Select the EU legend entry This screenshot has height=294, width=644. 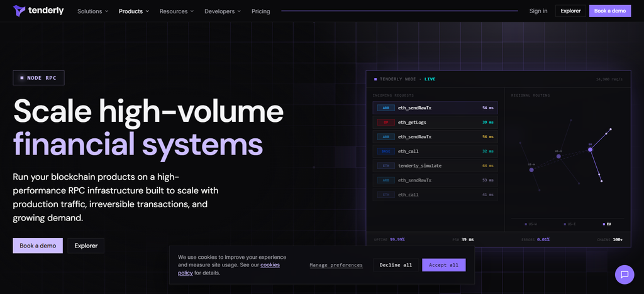point(607,224)
